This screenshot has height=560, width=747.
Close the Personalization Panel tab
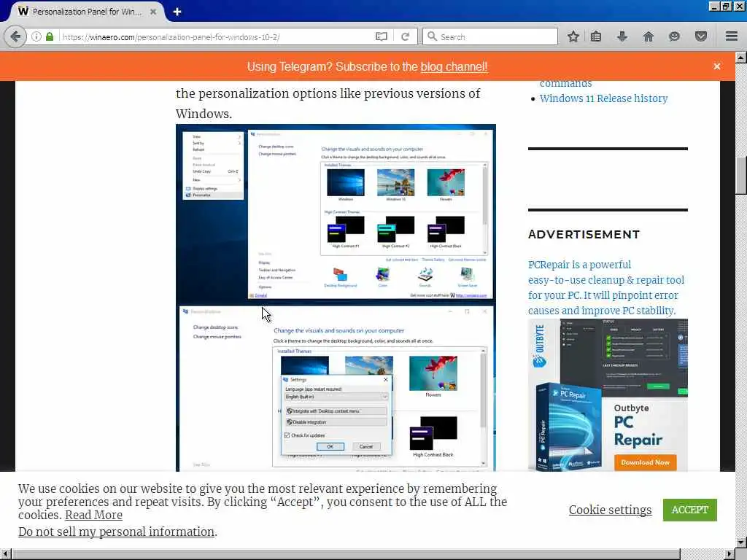[x=153, y=12]
